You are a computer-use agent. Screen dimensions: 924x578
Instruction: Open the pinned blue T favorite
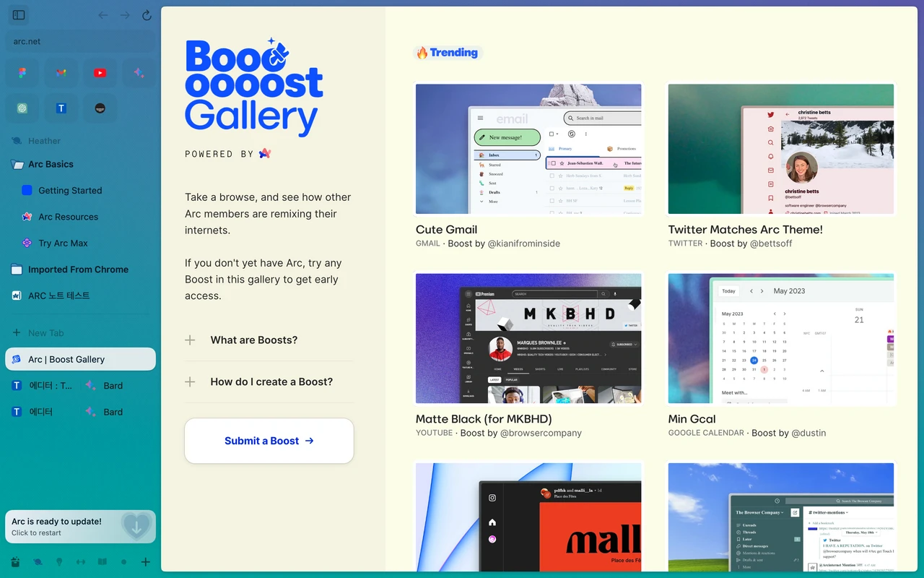[61, 108]
